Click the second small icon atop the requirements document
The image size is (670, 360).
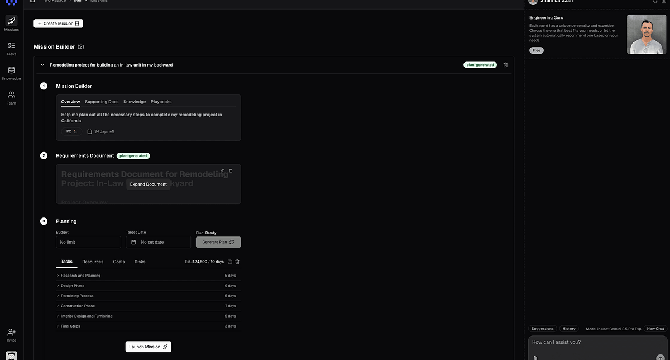231,171
